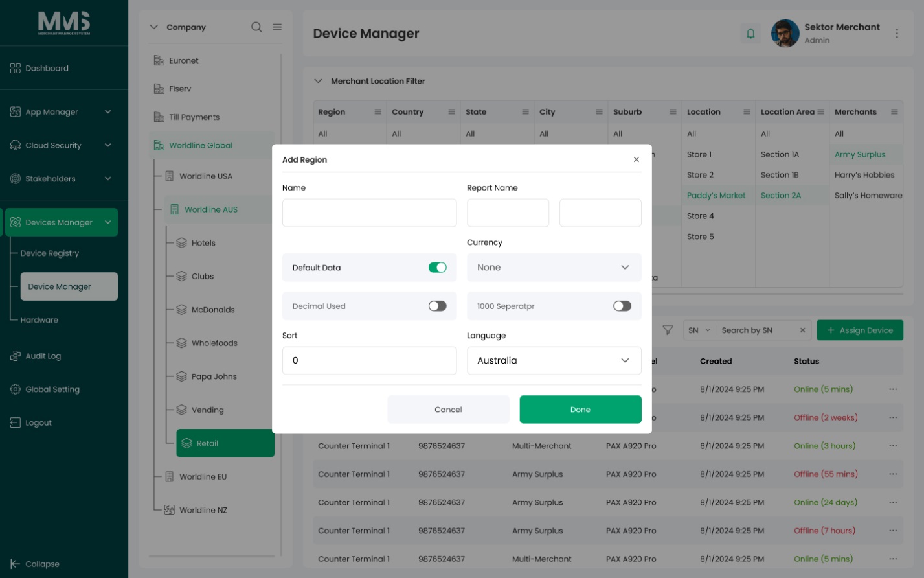The height and width of the screenshot is (578, 924).
Task: Click the notification bell icon
Action: point(750,33)
